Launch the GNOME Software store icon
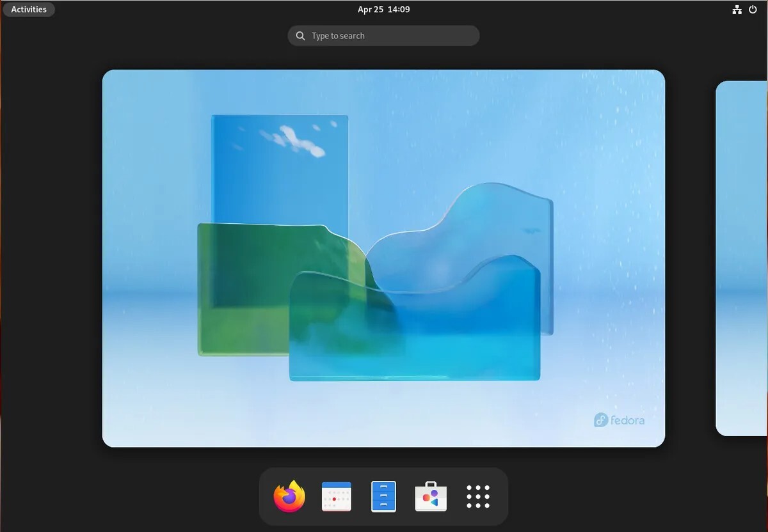The width and height of the screenshot is (768, 532). coord(431,497)
